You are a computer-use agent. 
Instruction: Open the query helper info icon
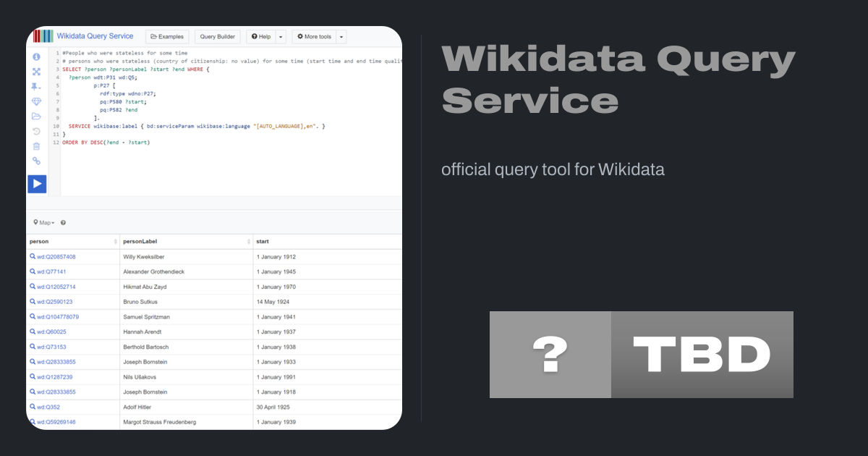37,56
